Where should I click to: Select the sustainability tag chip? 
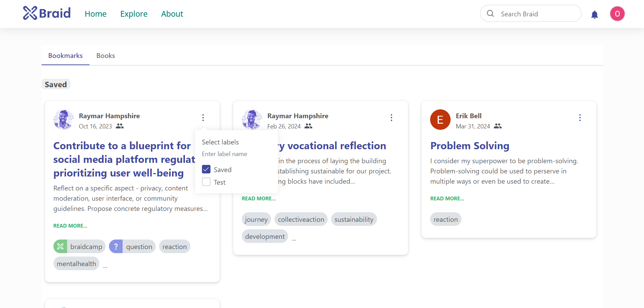[x=354, y=219]
